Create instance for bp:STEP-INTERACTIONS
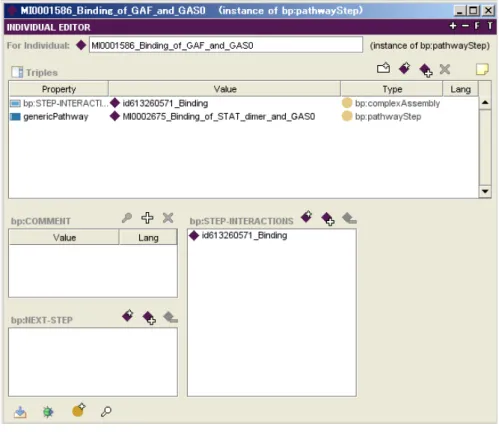The image size is (499, 433). click(307, 217)
